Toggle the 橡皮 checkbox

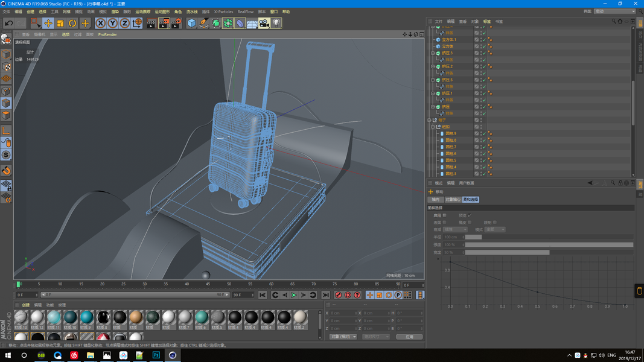(x=470, y=223)
